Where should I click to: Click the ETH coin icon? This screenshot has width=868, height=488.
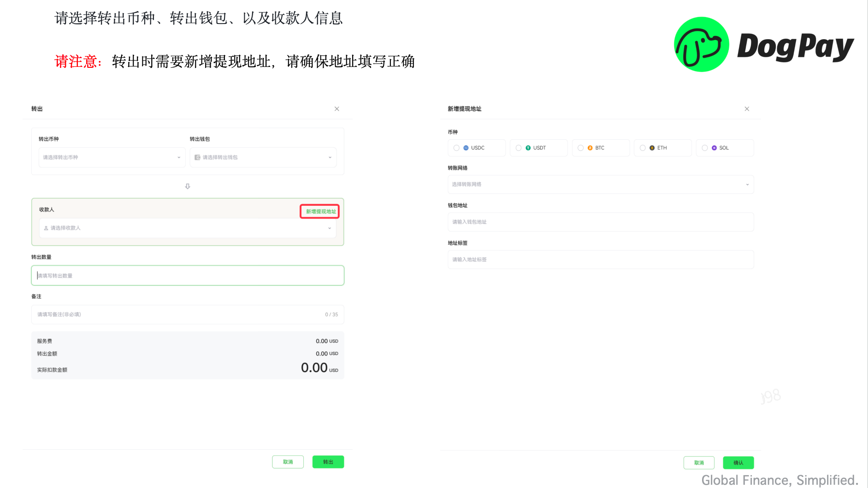tap(652, 148)
